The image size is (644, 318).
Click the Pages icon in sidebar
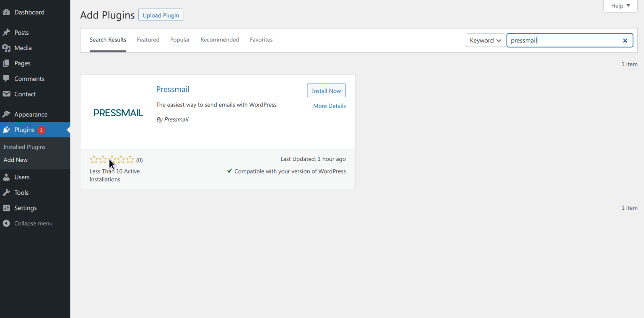pos(6,63)
